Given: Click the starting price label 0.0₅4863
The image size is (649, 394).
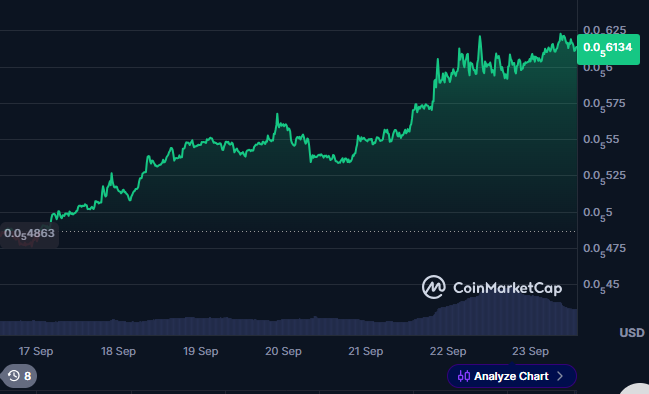Looking at the screenshot, I should [x=29, y=234].
